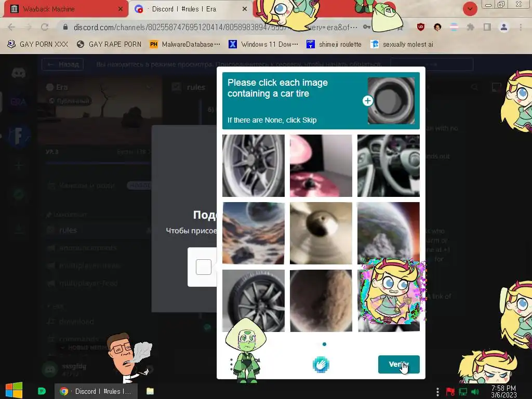The width and height of the screenshot is (532, 399).
Task: Click the Discord search icon in header
Action: (474, 87)
